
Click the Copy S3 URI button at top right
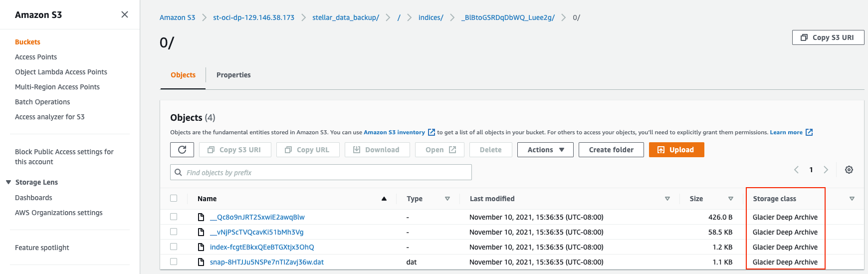(828, 37)
